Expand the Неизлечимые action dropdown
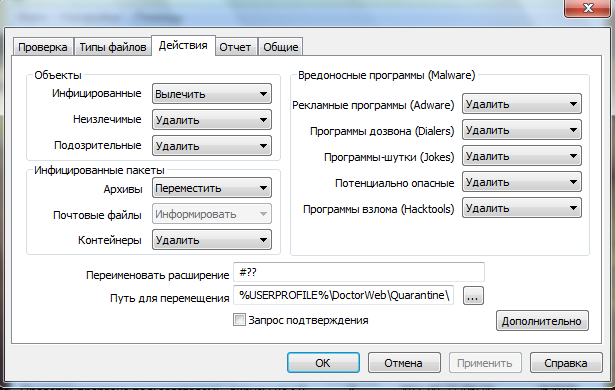The image size is (615, 390). pos(212,120)
